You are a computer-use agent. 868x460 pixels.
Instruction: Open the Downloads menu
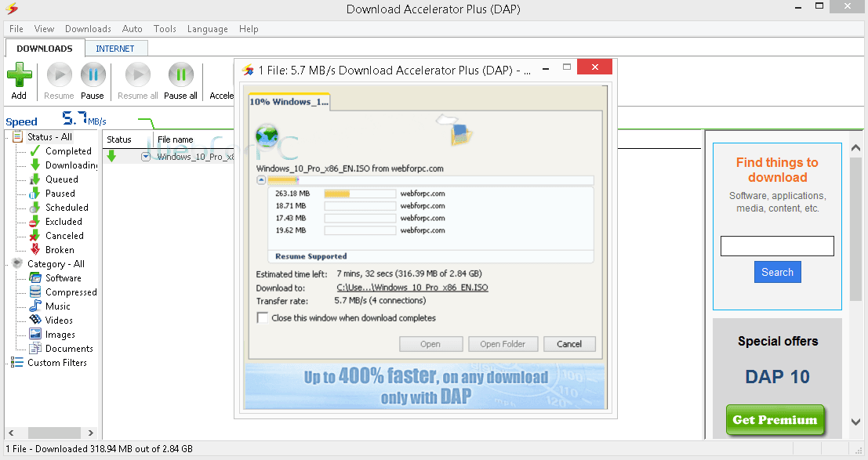(x=88, y=29)
